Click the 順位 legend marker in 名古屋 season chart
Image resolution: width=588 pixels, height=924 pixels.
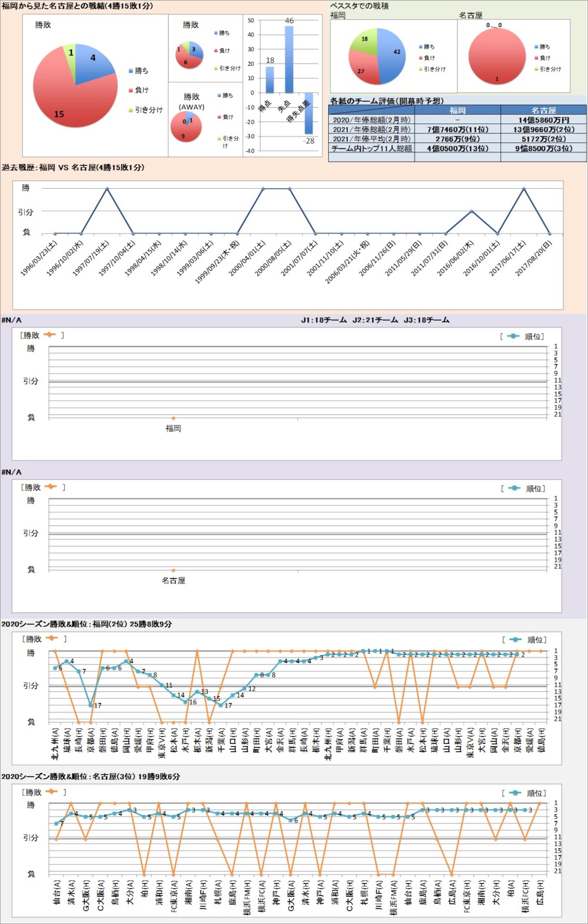(x=515, y=793)
